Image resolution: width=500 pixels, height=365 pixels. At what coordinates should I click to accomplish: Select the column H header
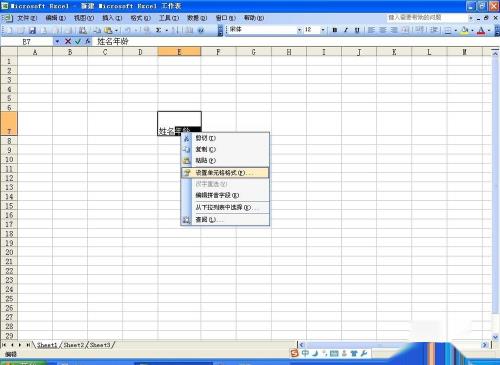[289, 52]
